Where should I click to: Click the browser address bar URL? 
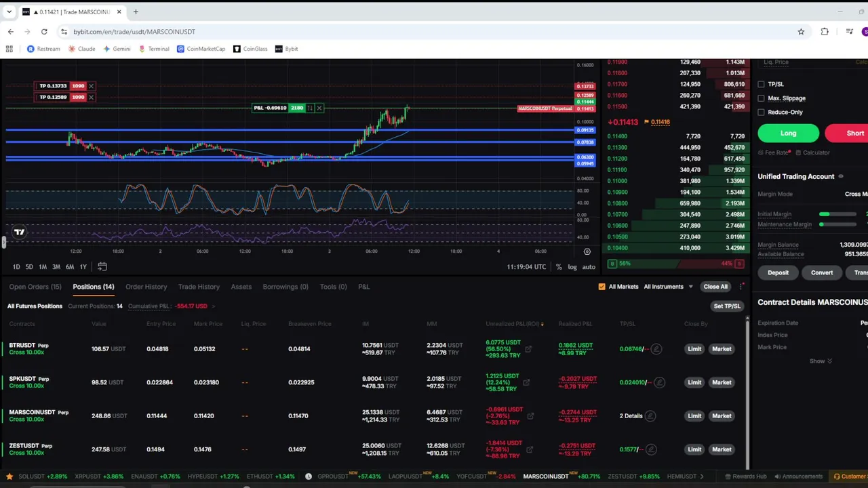tap(134, 32)
